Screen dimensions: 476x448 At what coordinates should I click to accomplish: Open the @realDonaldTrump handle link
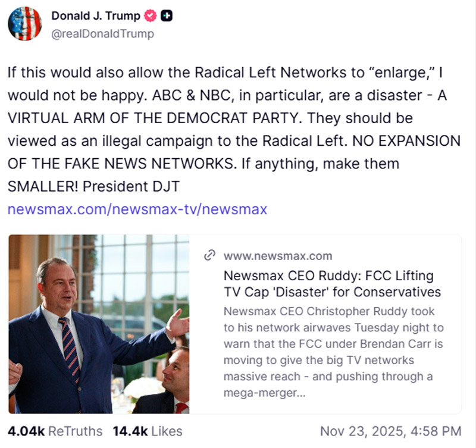click(x=102, y=34)
